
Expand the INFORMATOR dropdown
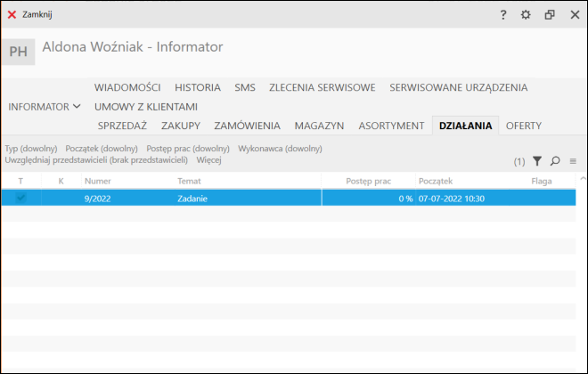click(x=45, y=107)
